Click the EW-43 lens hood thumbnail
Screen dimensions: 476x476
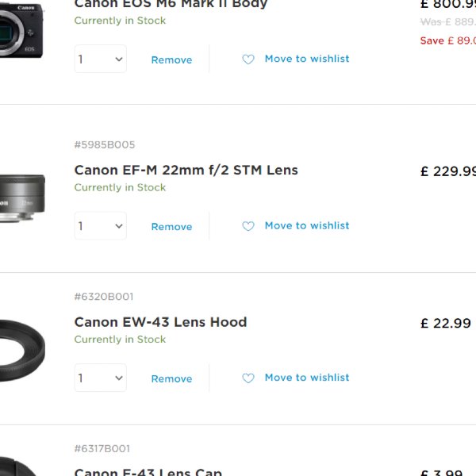click(x=22, y=349)
